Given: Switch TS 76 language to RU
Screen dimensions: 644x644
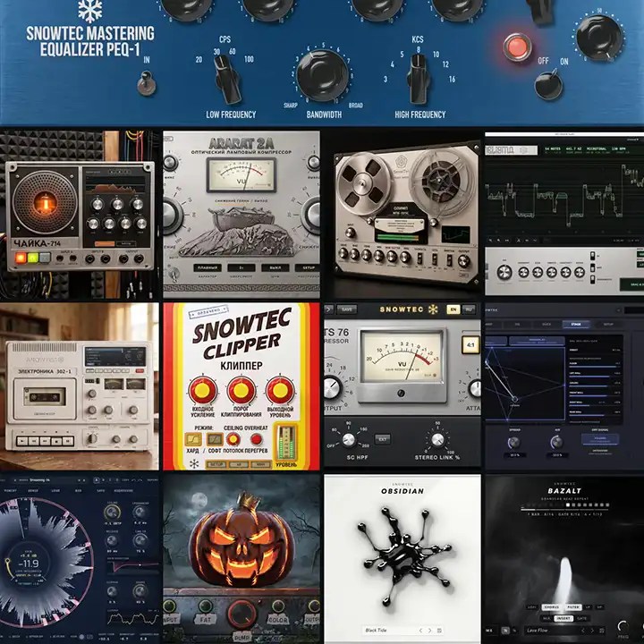Looking at the screenshot, I should 469,309.
